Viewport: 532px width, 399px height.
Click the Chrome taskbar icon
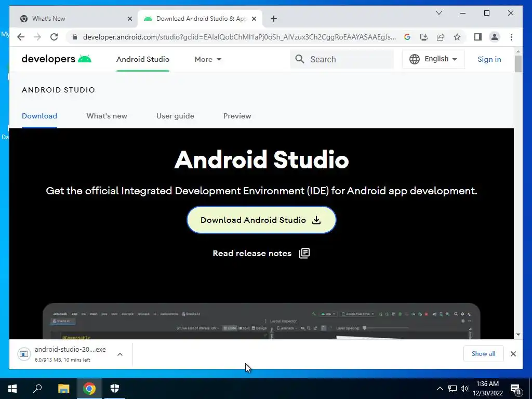click(x=89, y=389)
